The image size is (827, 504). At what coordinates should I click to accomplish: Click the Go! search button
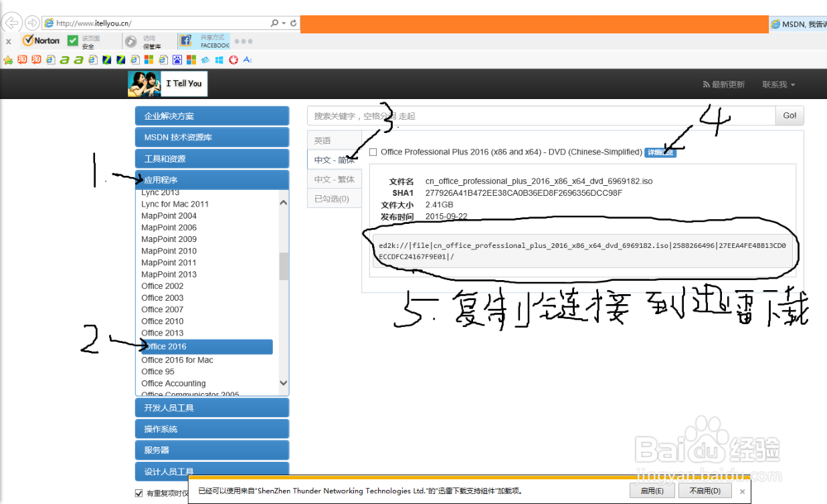[x=790, y=116]
